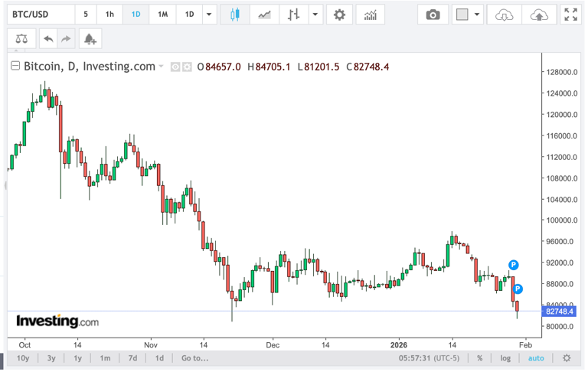Open chart settings gear in top toolbar
Viewport: 588px width, 372px height.
click(339, 15)
